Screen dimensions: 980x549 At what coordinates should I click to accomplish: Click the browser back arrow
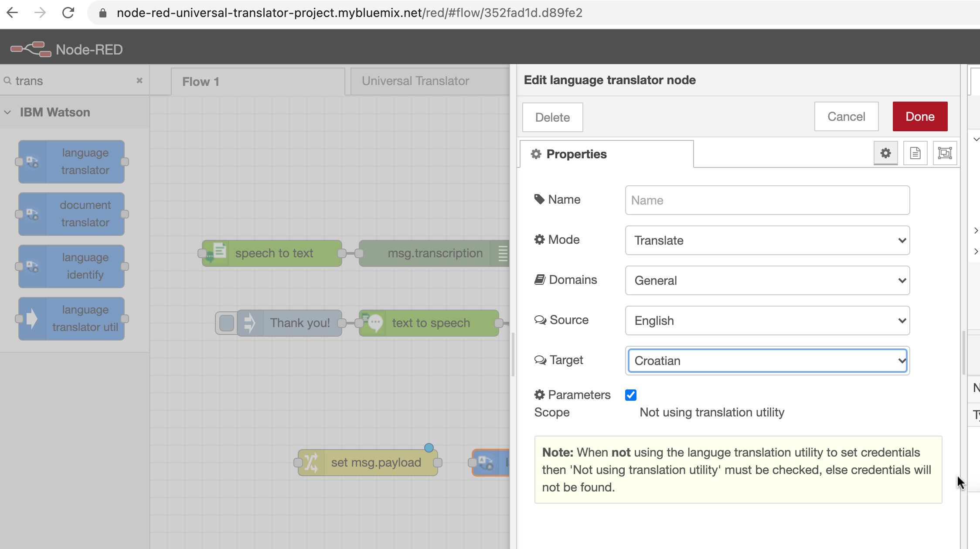pos(13,13)
